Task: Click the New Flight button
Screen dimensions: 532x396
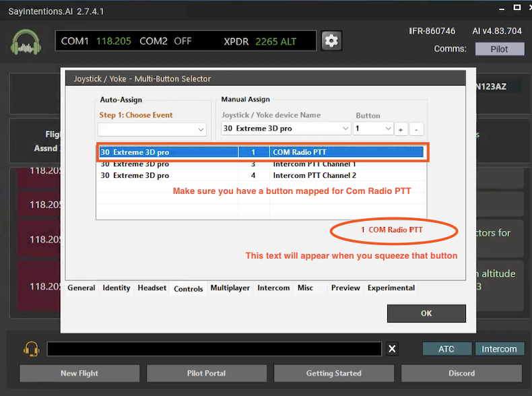Action: [x=79, y=373]
